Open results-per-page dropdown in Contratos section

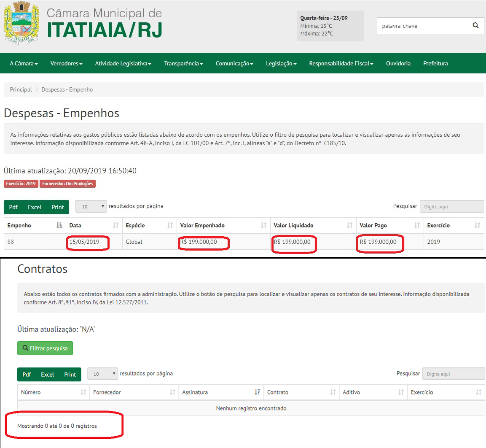tap(103, 374)
